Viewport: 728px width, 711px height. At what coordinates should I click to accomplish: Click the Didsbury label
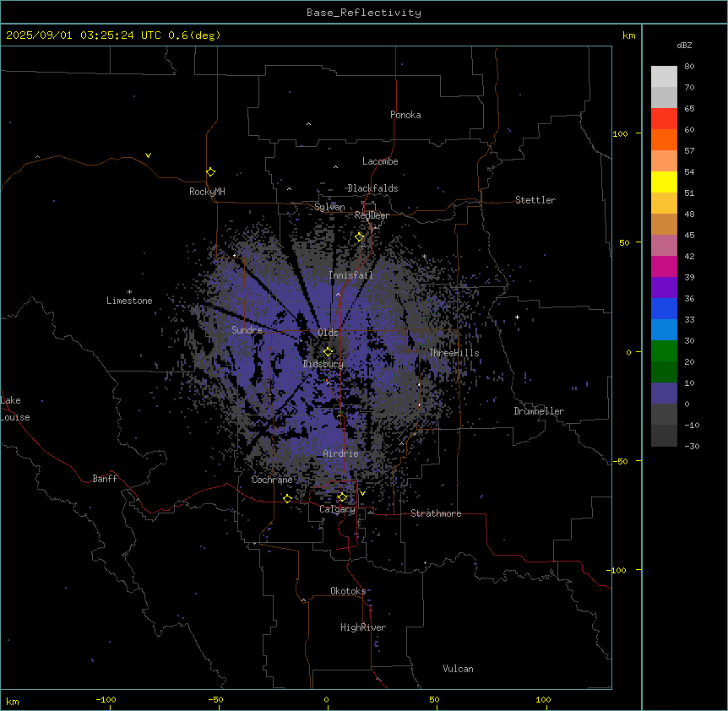click(x=323, y=364)
